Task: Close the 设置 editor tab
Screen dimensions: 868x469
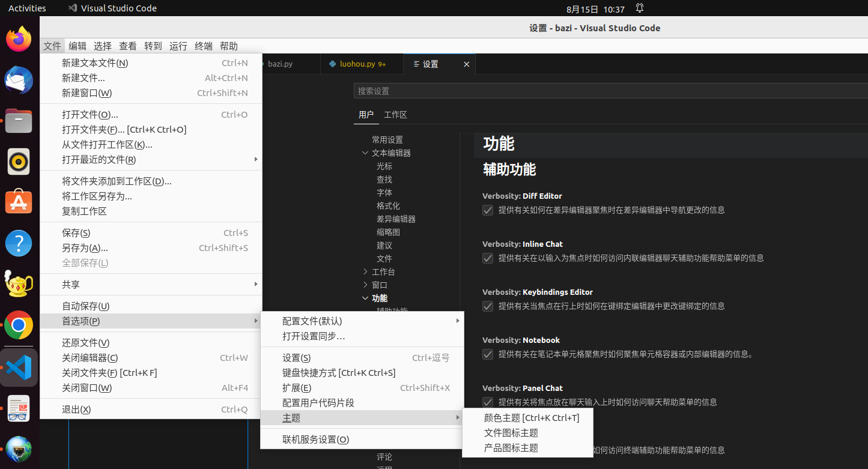Action: [466, 64]
